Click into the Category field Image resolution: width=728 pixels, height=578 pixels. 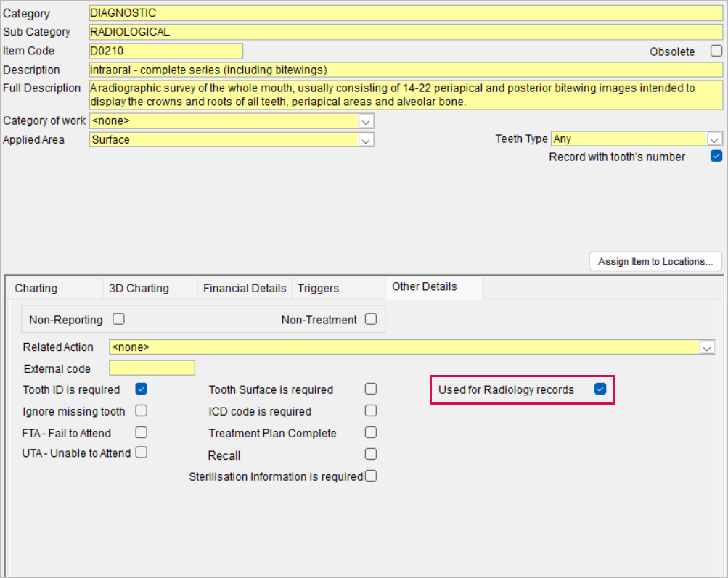[406, 13]
